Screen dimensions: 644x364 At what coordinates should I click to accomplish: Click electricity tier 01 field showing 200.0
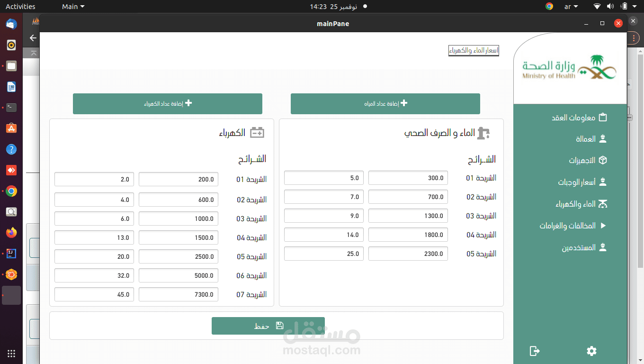click(179, 180)
